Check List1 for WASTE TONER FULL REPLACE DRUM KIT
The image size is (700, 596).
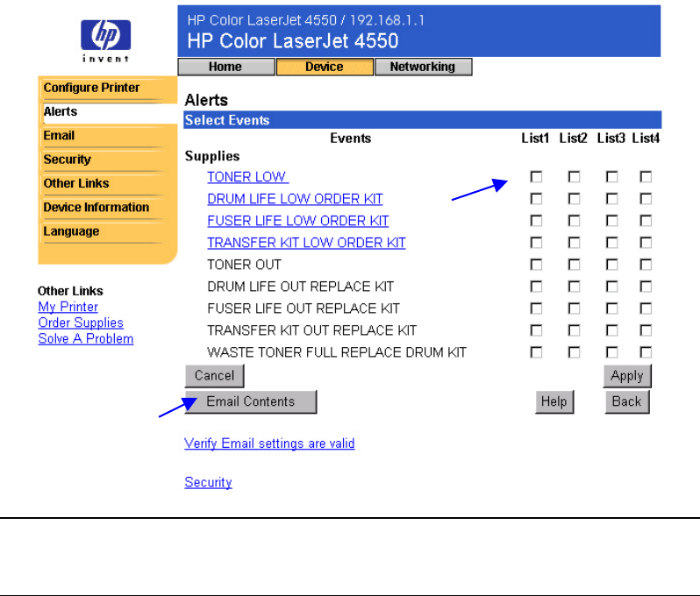536,352
